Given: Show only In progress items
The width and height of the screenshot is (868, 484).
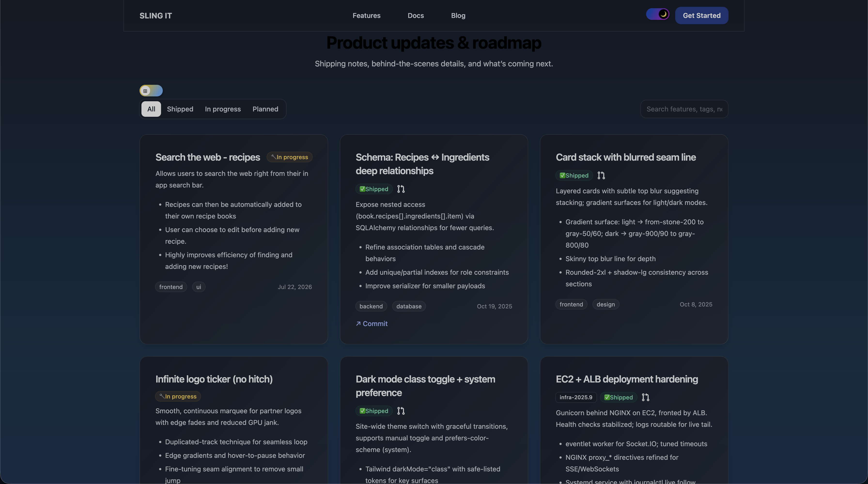Looking at the screenshot, I should (x=223, y=109).
